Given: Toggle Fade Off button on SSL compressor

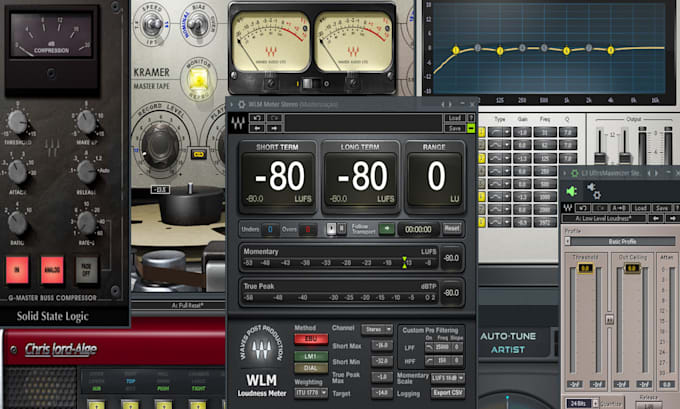Looking at the screenshot, I should click(x=86, y=270).
